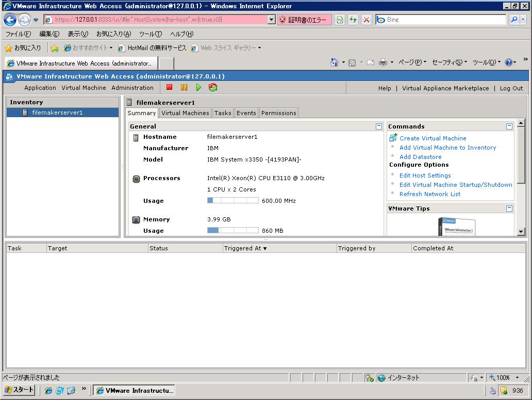Click the add to favorites bar icon

[55, 48]
